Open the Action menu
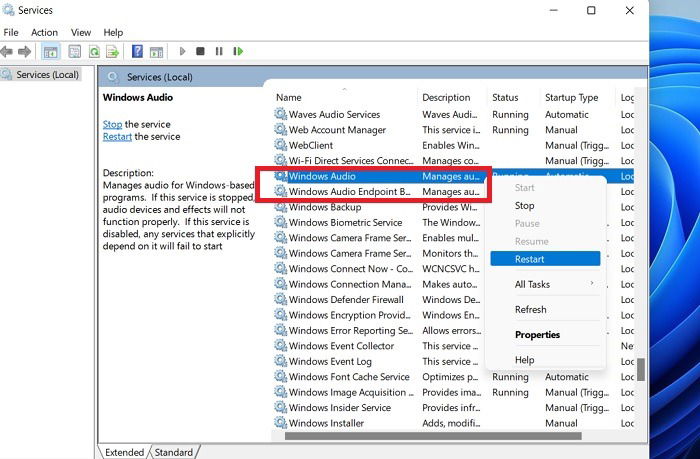This screenshot has height=459, width=700. 44,33
